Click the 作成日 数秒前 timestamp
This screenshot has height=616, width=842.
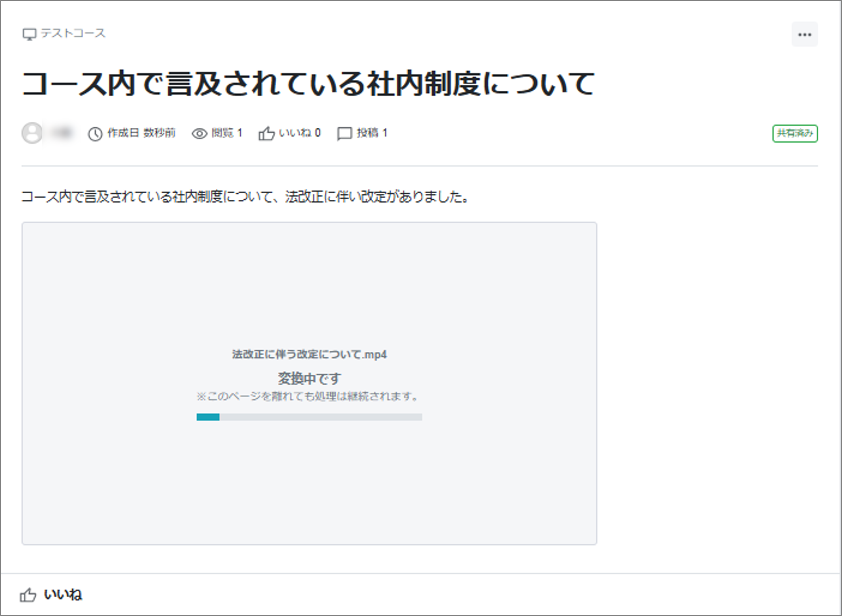(141, 133)
